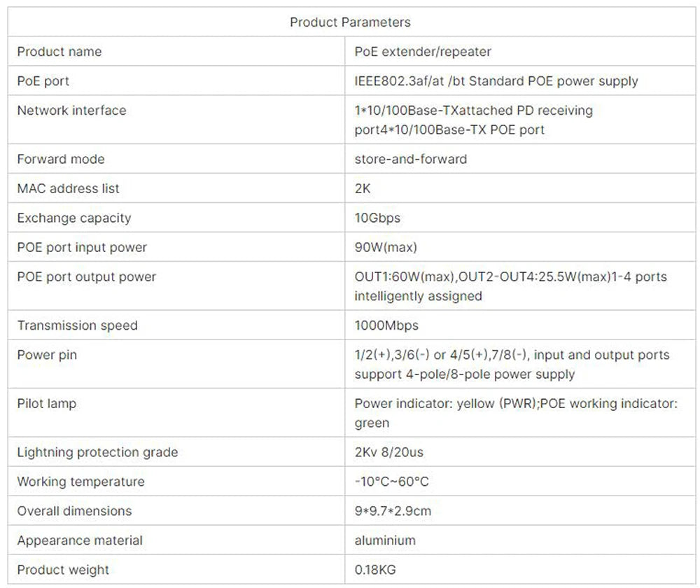Select the Product name label cell

59,52
